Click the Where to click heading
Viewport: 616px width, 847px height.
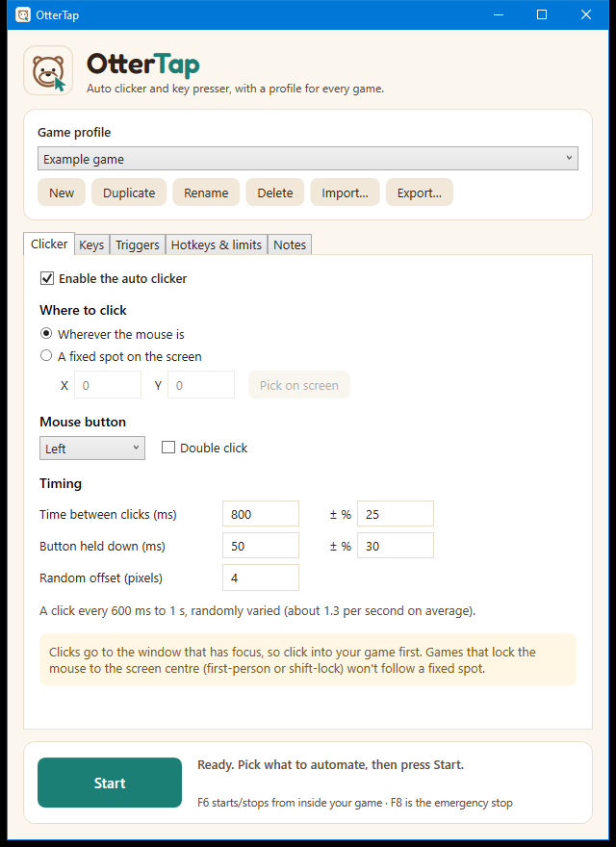pos(83,310)
